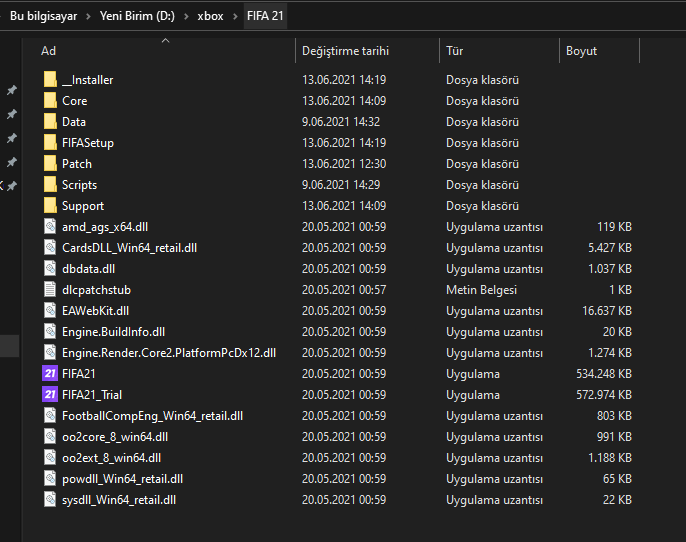This screenshot has width=686, height=542.
Task: Expand chevron after Yeni Birim (D:)
Action: pos(186,16)
